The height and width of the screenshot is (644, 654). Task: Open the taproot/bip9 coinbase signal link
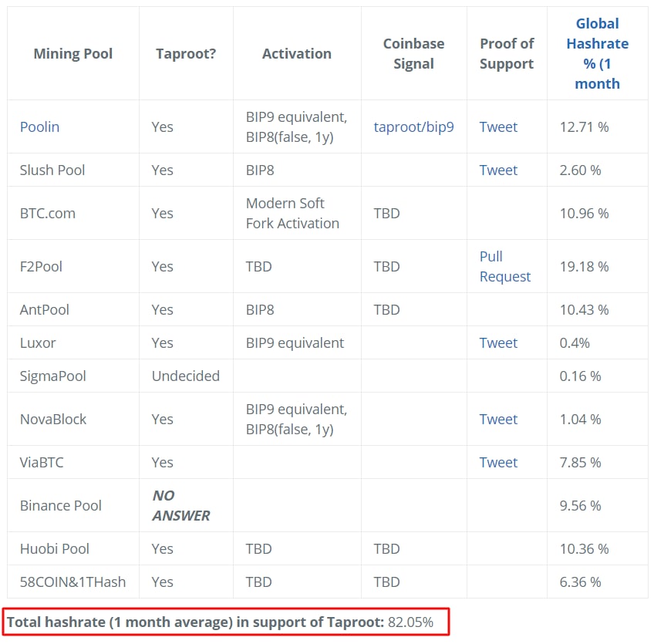click(413, 126)
